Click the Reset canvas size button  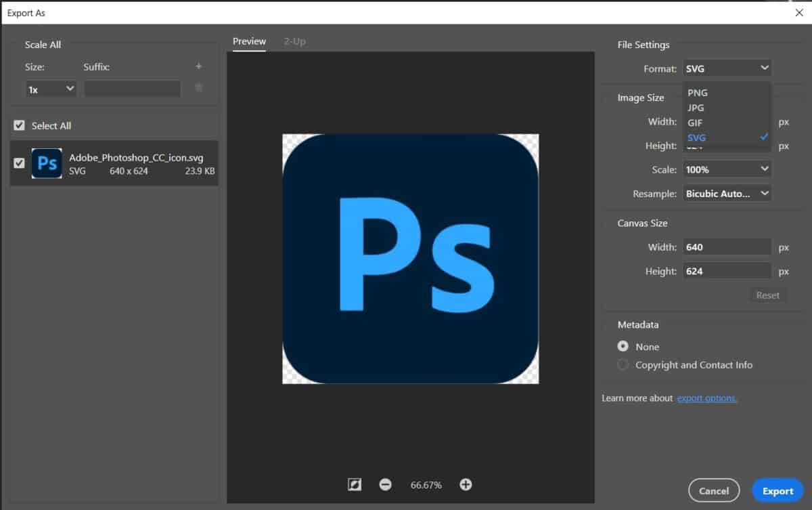(x=768, y=295)
